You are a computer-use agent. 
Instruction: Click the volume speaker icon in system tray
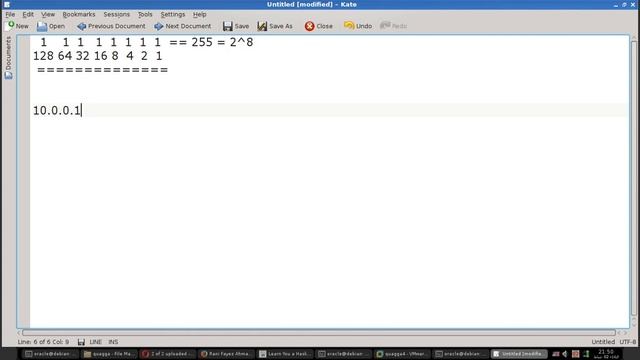pos(565,354)
